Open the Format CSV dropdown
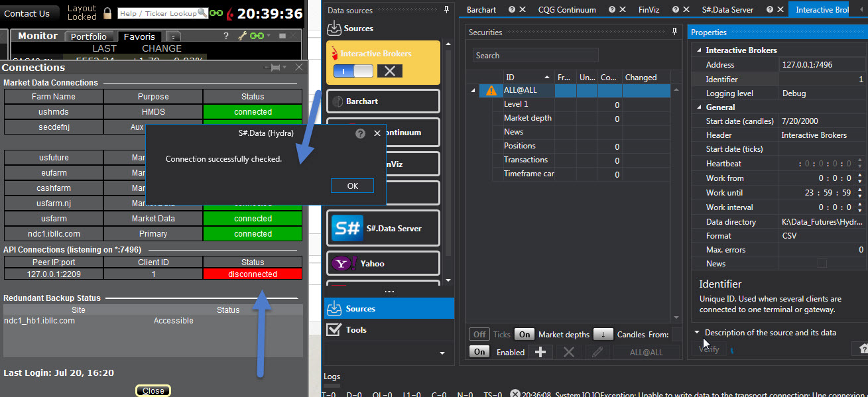 824,236
